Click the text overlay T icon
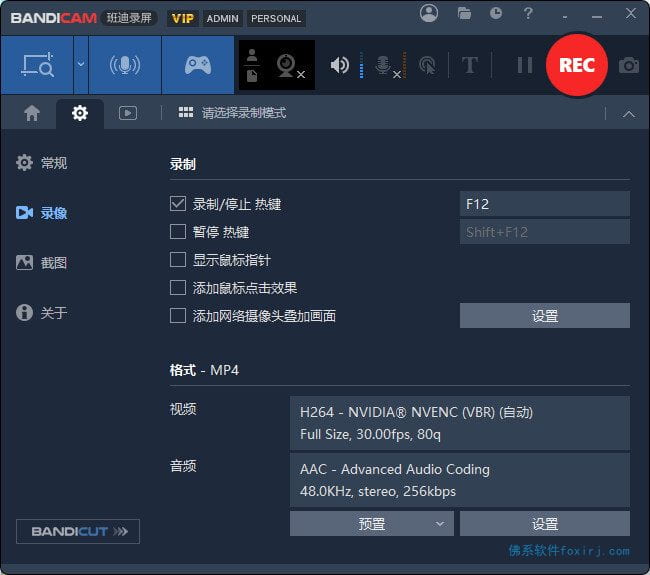The height and width of the screenshot is (575, 650). pos(470,65)
